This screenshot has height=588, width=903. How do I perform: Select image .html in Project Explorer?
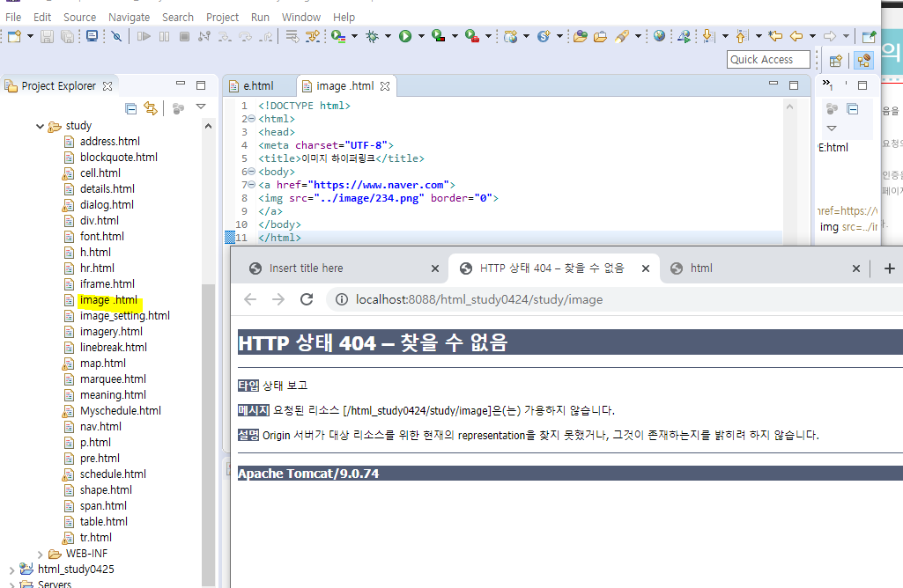click(x=109, y=300)
